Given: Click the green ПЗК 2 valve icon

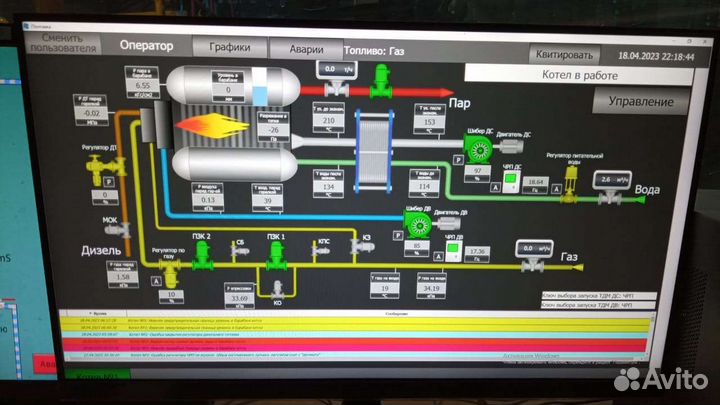Looking at the screenshot, I should (201, 254).
